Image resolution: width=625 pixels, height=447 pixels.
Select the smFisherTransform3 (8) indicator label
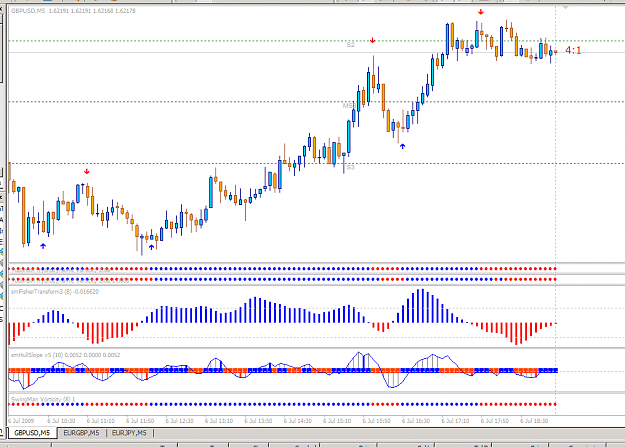[55, 292]
